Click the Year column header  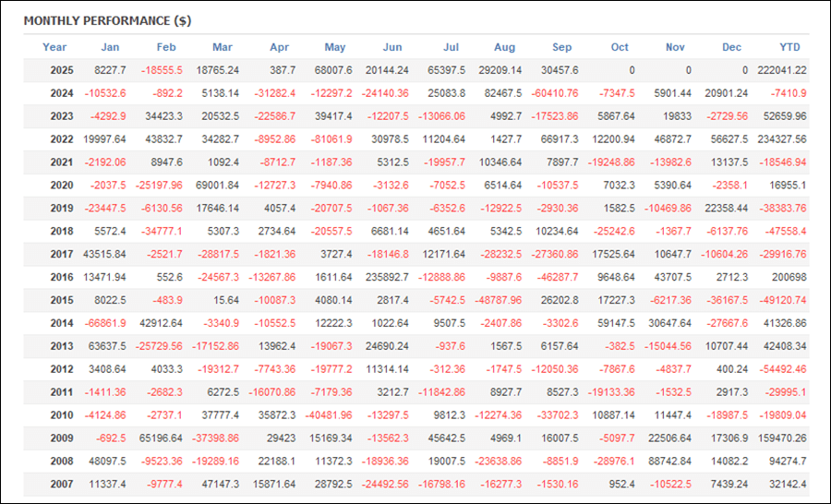tap(54, 47)
